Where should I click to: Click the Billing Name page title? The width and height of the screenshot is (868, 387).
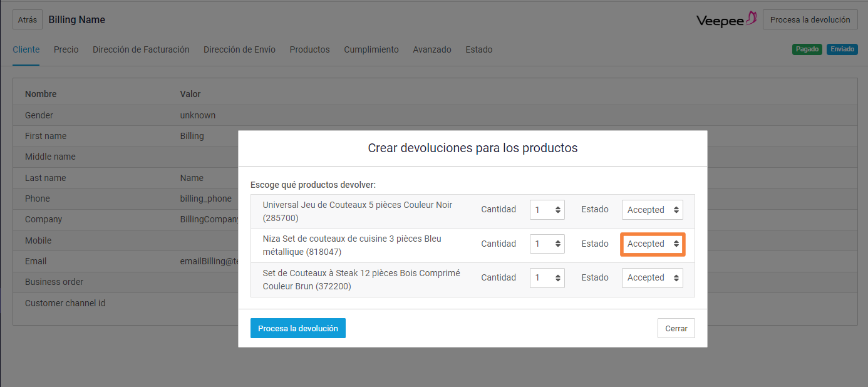click(x=77, y=20)
